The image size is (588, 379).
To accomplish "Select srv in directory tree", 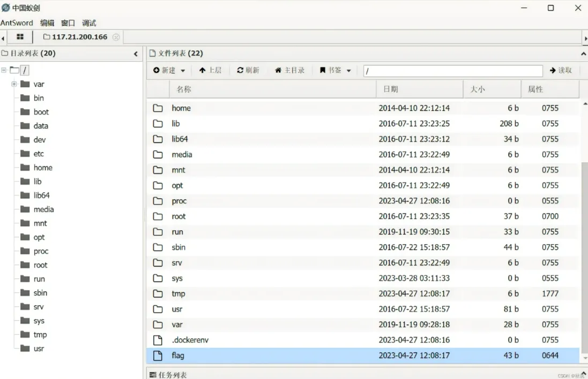I will coord(39,307).
